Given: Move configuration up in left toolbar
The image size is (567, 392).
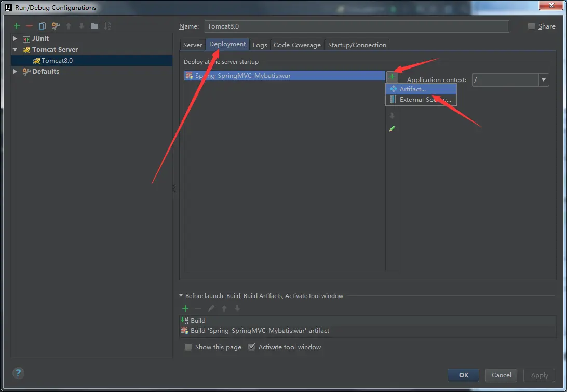Looking at the screenshot, I should 69,26.
